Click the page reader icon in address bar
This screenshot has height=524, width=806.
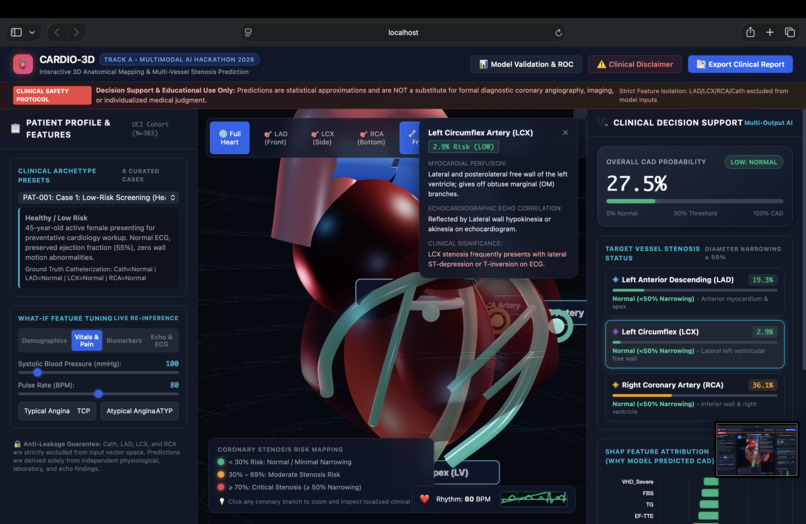[248, 32]
